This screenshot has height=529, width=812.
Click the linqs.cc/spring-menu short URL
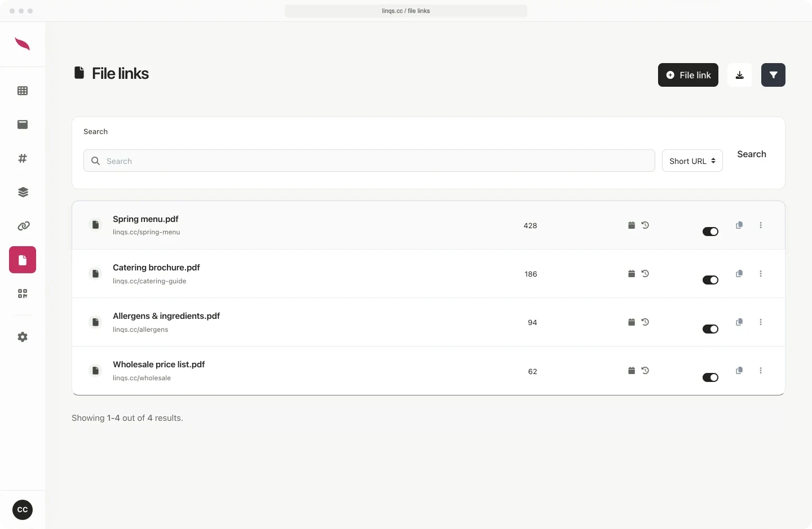point(146,232)
